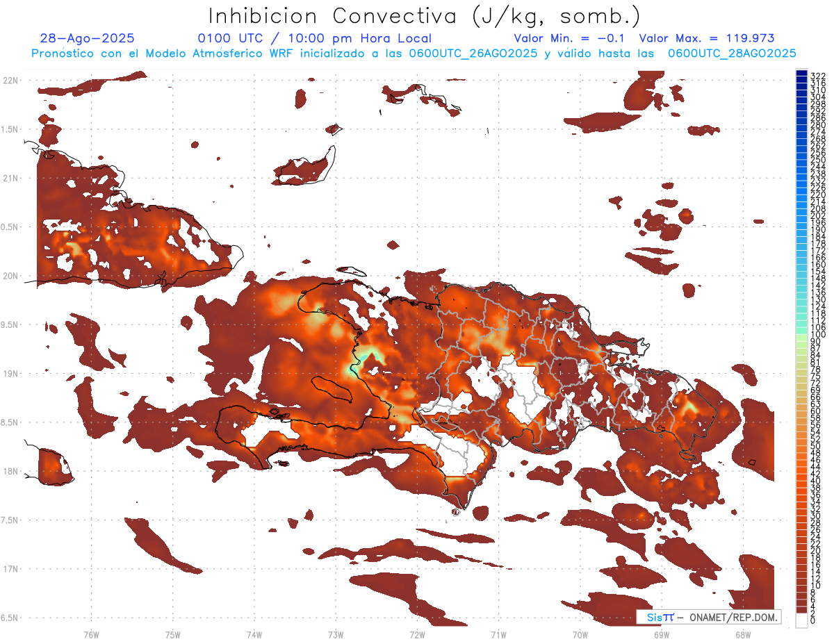This screenshot has width=834, height=644.
Task: Click the "75W" longitude label
Action: point(173,634)
